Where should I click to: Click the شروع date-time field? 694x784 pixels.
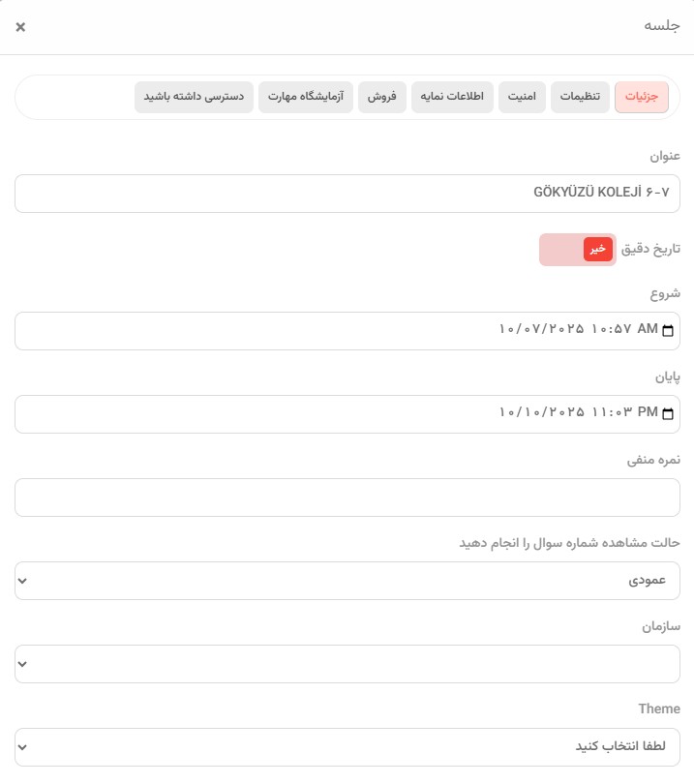[347, 331]
